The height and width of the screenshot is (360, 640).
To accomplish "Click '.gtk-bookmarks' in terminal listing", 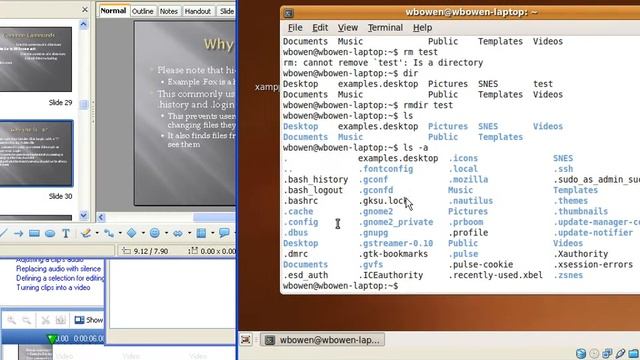I will point(393,254).
